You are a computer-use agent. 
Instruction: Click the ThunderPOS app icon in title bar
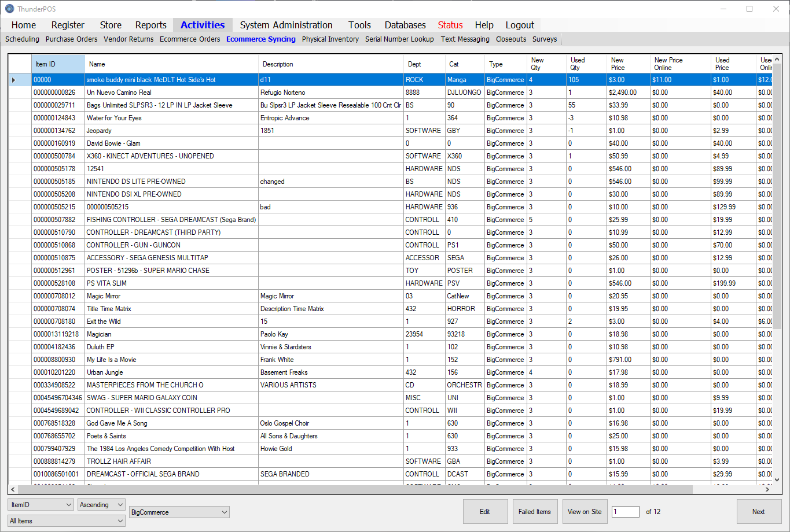point(9,9)
